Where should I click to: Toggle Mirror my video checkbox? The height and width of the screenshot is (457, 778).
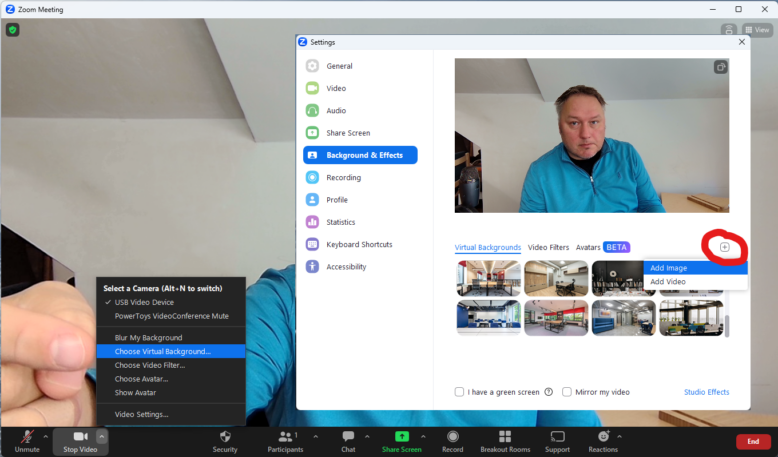tap(567, 392)
